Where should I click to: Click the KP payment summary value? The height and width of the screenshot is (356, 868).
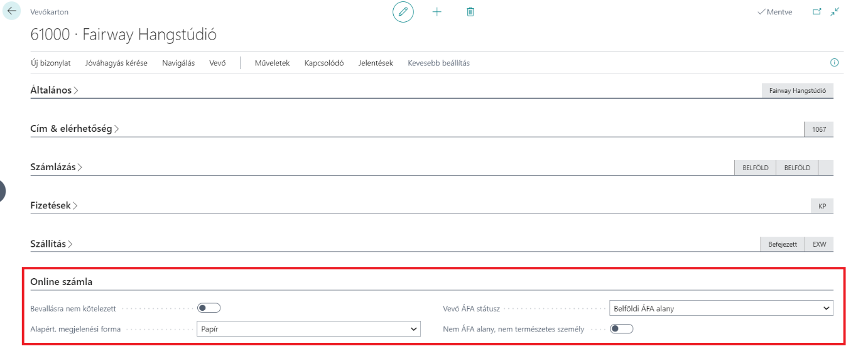pyautogui.click(x=822, y=205)
